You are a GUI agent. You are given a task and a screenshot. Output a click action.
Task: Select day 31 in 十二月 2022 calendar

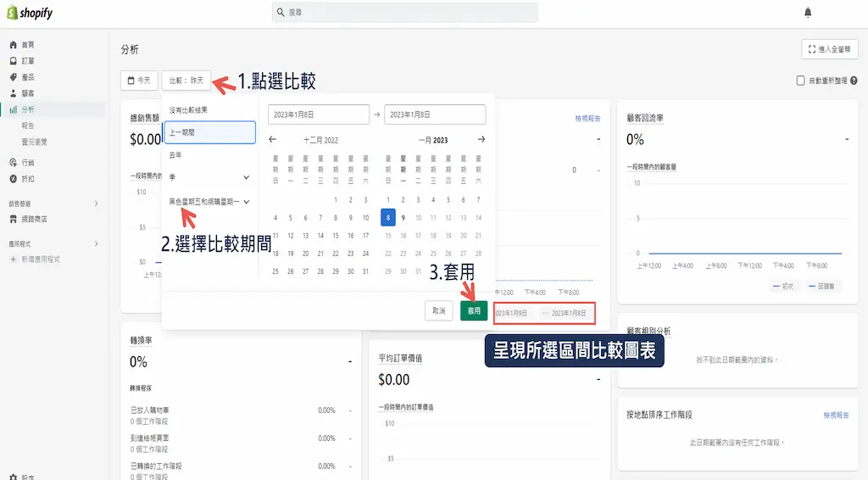tap(365, 271)
